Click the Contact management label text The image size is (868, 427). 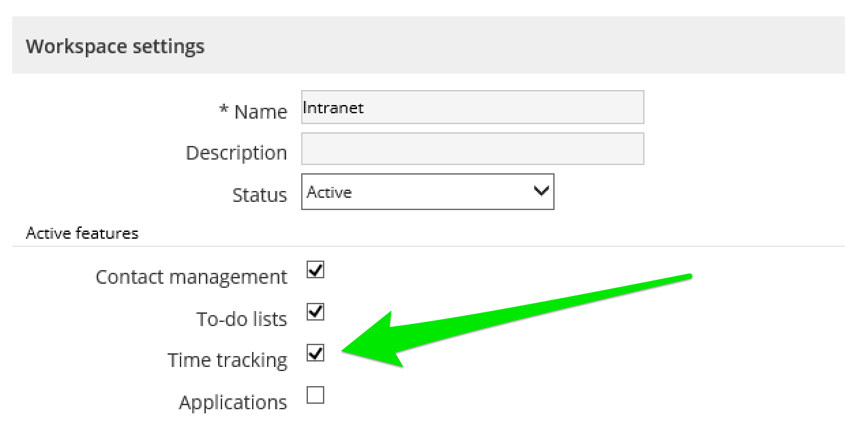(x=191, y=277)
